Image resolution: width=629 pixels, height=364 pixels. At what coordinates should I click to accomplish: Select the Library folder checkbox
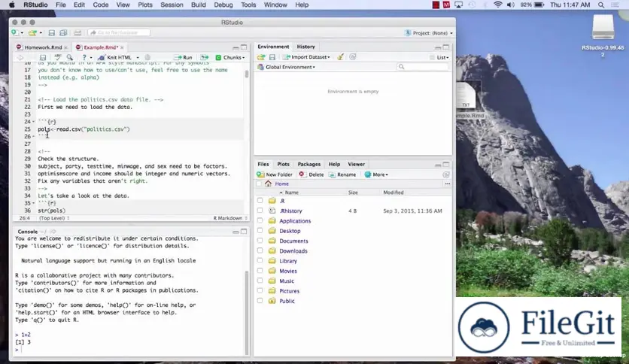tap(260, 260)
